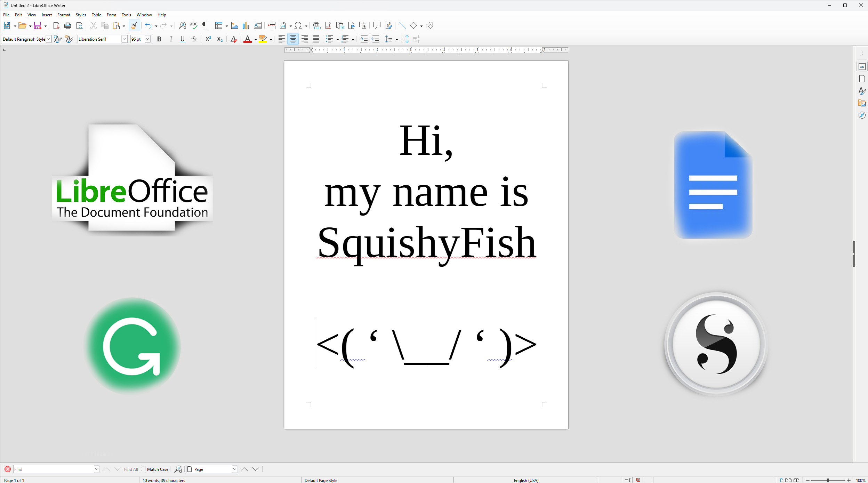Open the line spacing dropdown arrow
The height and width of the screenshot is (483, 868).
click(x=397, y=39)
